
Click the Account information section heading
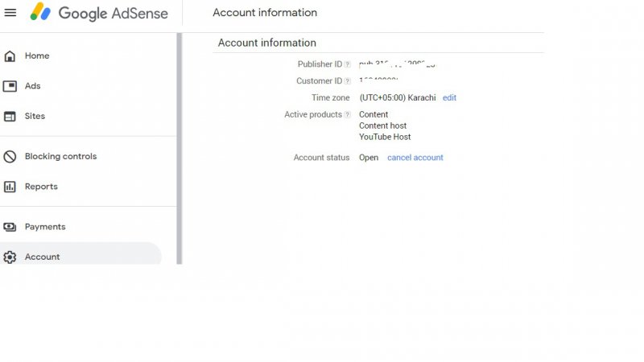[x=266, y=43]
